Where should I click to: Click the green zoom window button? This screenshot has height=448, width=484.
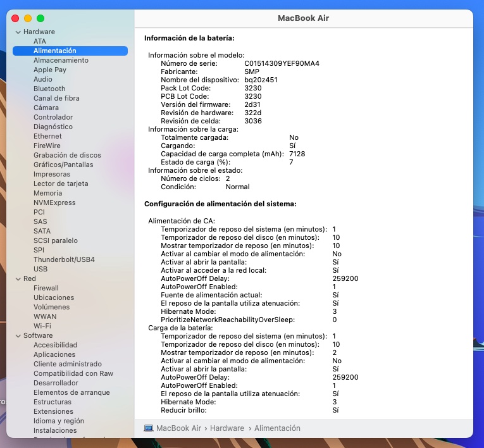40,18
